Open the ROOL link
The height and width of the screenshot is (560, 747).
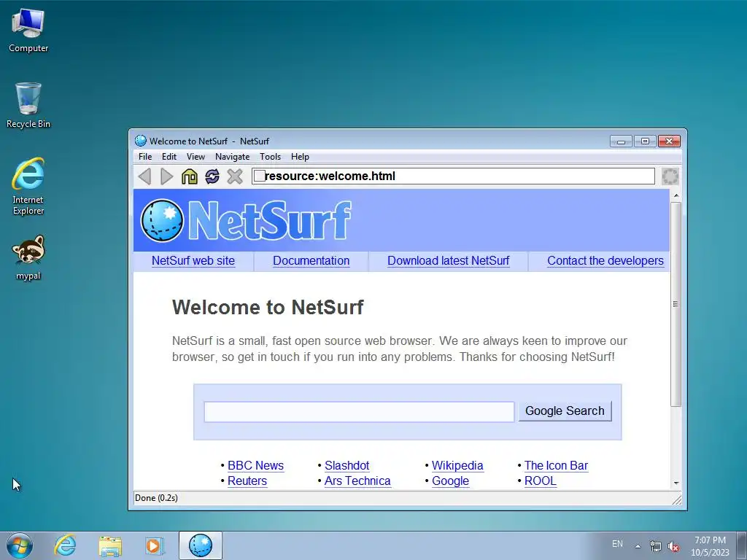click(x=541, y=481)
